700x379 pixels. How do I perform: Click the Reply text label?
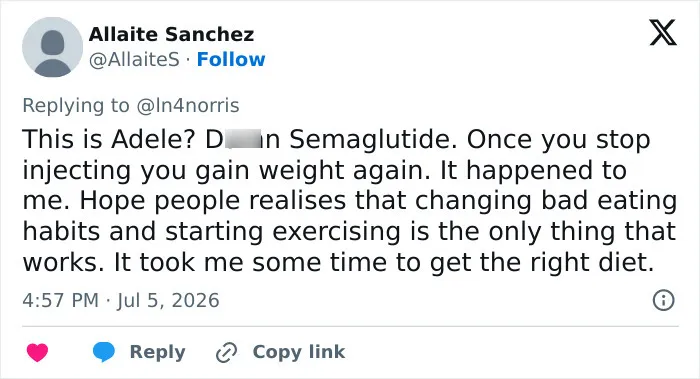[157, 352]
